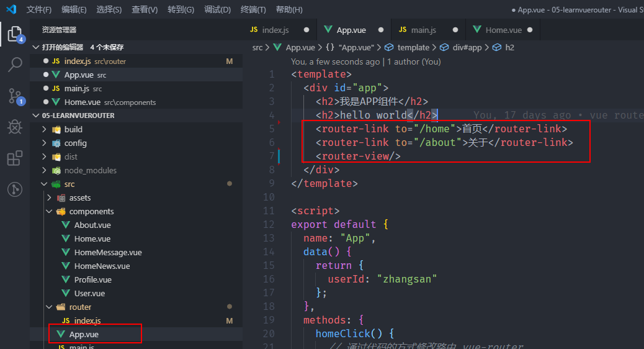Open the 文件(F) menu
Viewport: 644px width, 349px height.
39,9
